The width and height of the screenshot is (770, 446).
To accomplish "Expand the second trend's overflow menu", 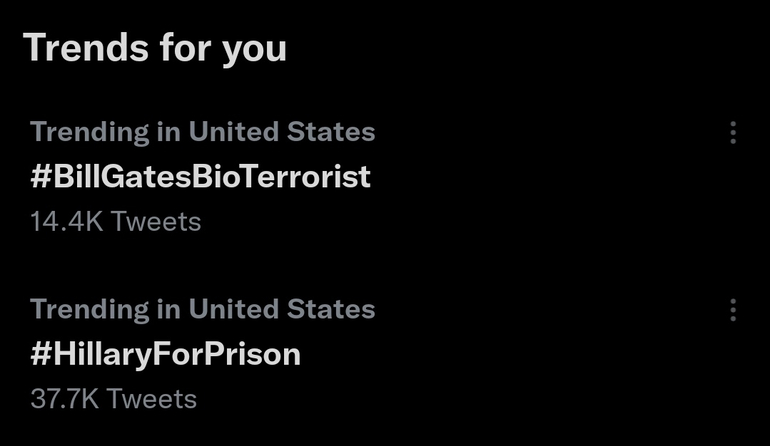I will pos(733,310).
